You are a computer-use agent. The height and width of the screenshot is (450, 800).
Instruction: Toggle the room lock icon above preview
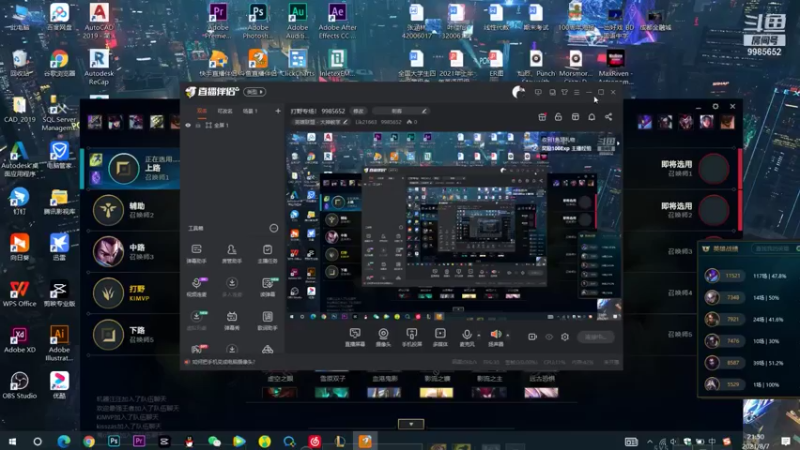click(558, 117)
